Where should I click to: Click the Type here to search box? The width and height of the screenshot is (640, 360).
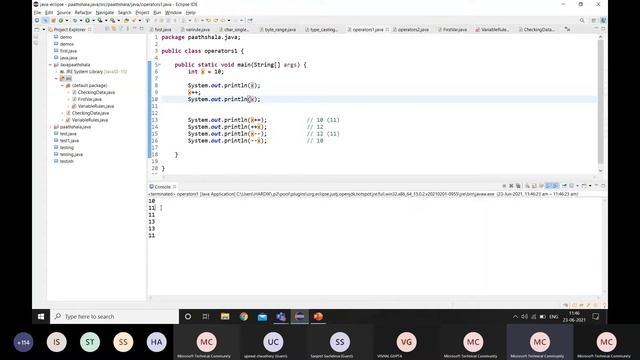[x=114, y=316]
